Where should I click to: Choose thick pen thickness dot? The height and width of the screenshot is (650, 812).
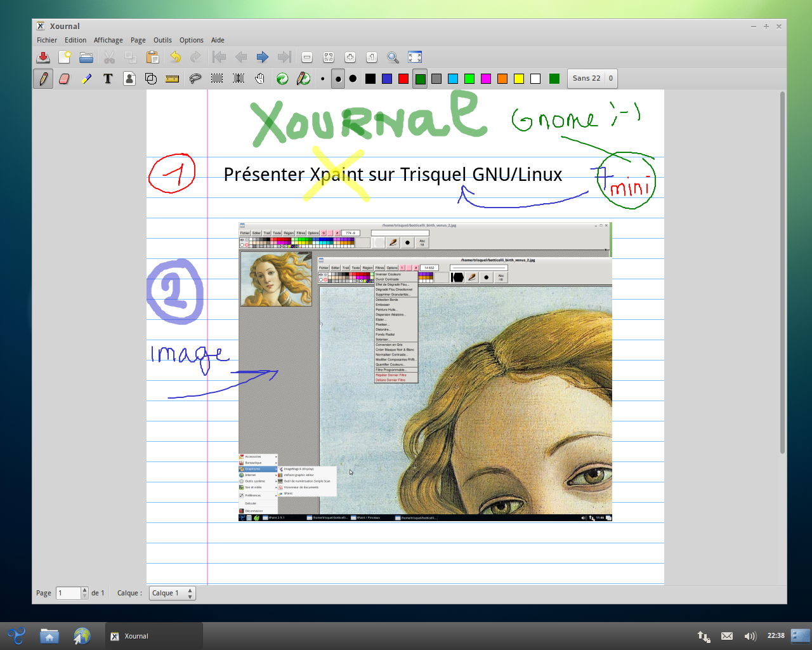tap(353, 79)
